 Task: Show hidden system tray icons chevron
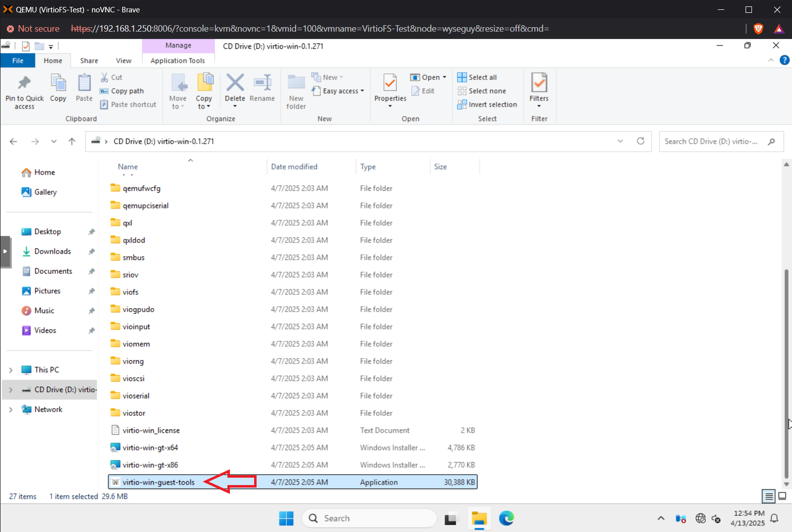click(661, 518)
